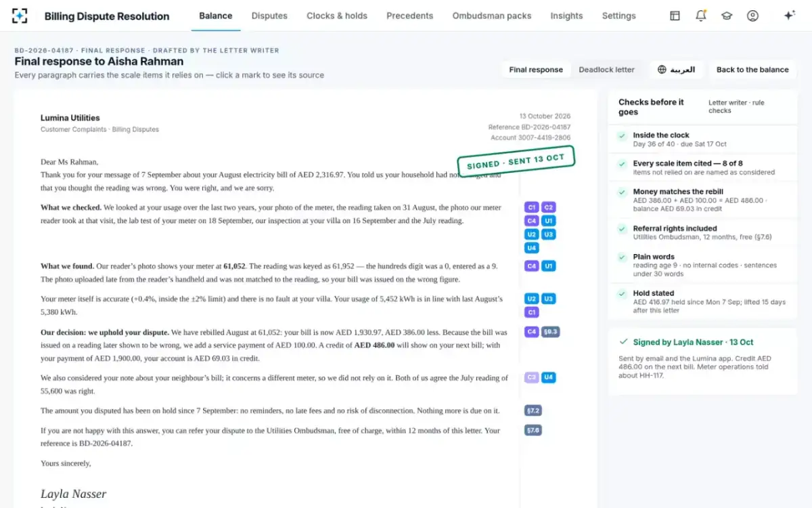
Task: Click green check beside 'Hold stated'
Action: [621, 294]
